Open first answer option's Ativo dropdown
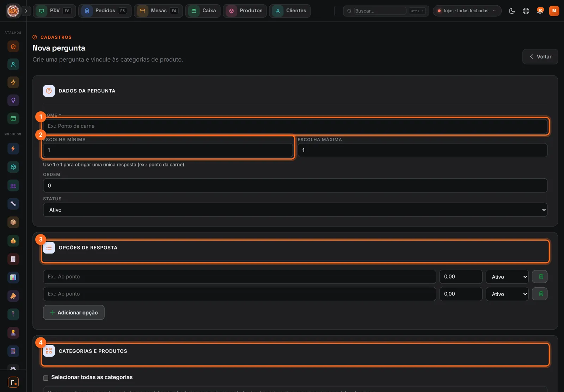The height and width of the screenshot is (392, 564). [507, 277]
